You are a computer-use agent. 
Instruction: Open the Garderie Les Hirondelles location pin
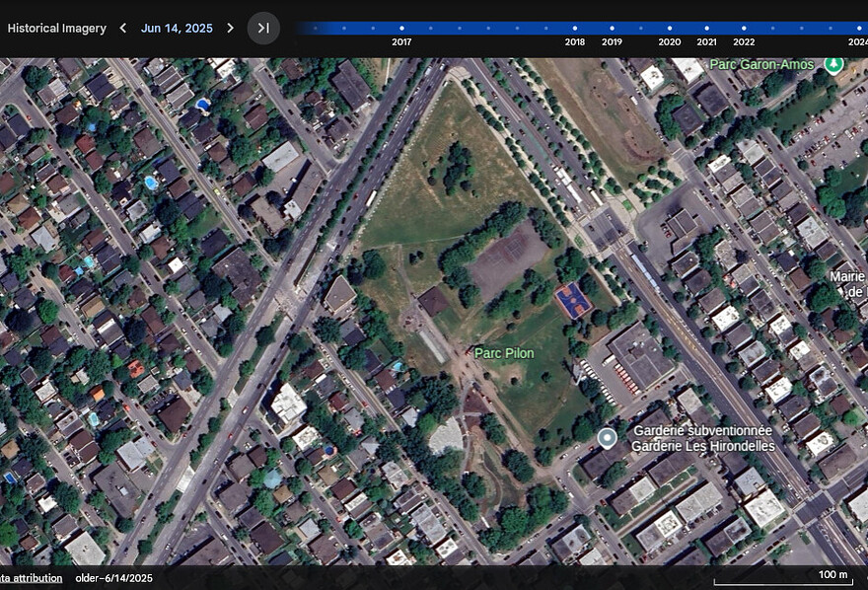[608, 438]
